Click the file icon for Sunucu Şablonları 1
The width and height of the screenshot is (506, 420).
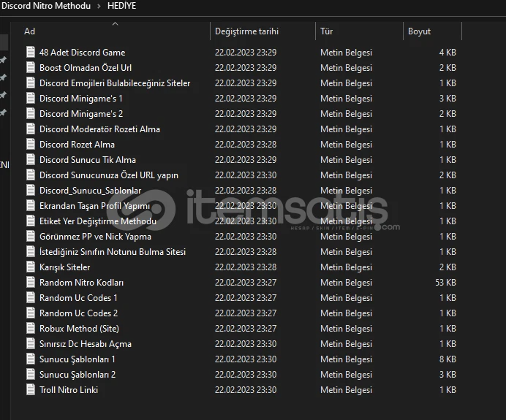[x=31, y=359]
